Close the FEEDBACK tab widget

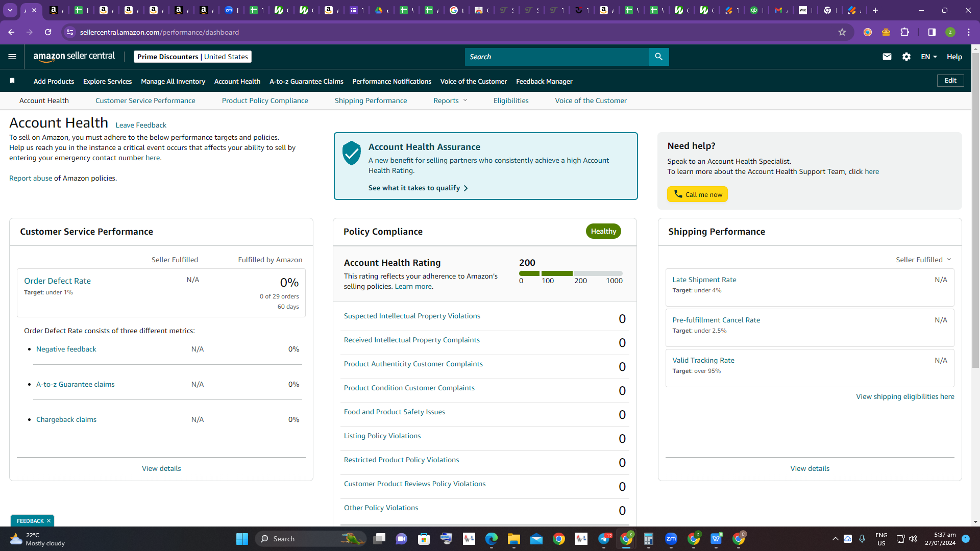[48, 521]
